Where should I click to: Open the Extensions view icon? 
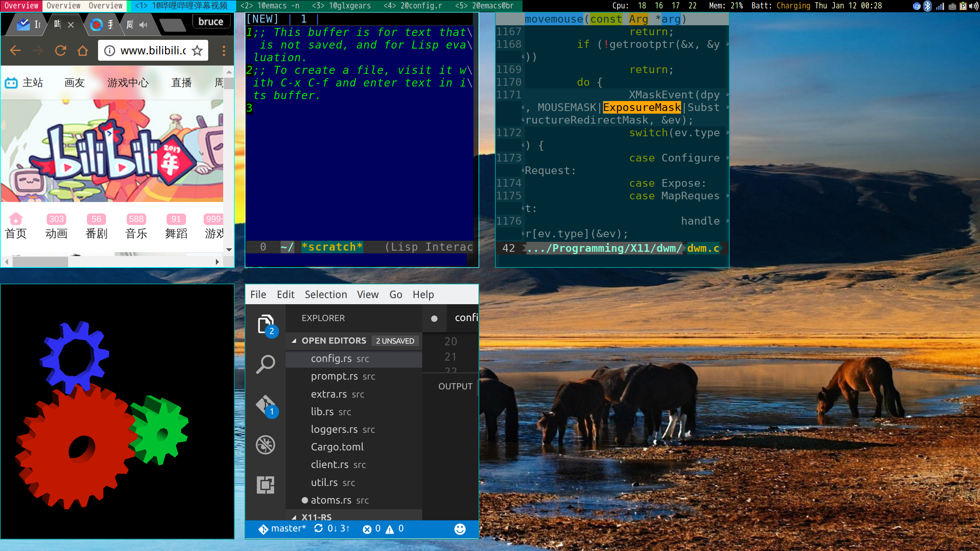coord(265,485)
